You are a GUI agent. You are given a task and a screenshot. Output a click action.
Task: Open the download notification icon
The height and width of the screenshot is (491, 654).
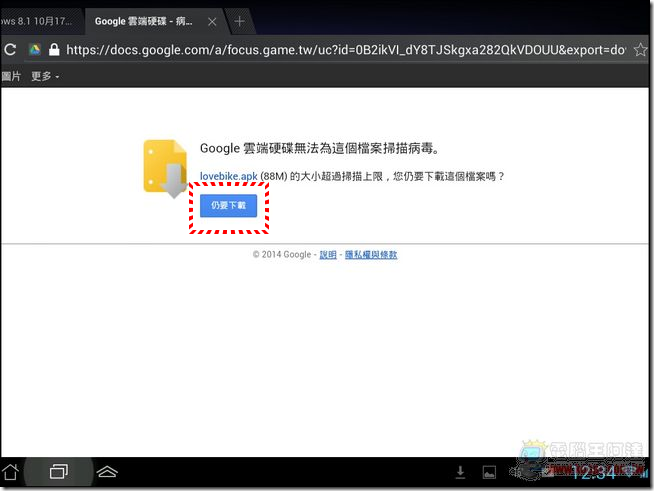460,472
